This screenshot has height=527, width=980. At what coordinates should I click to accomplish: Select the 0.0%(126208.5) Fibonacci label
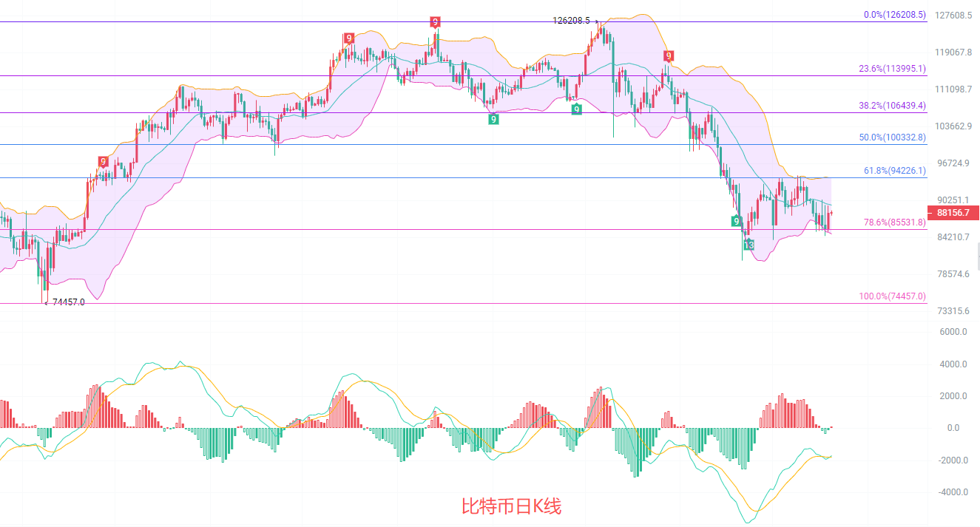point(894,15)
